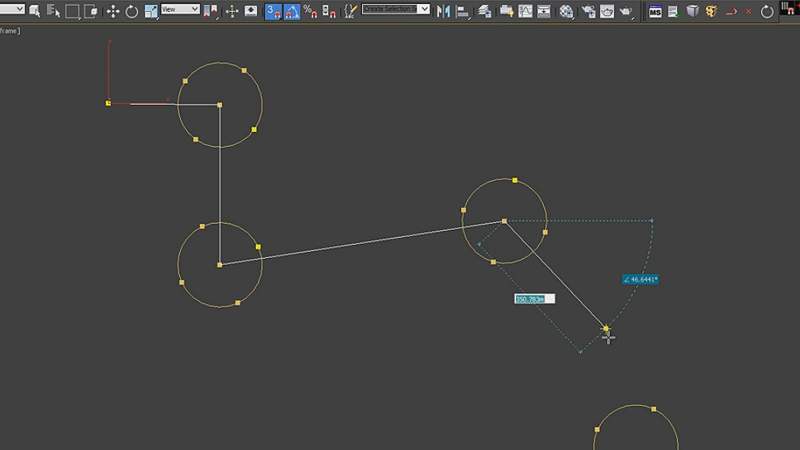
Task: Select the Rectangular Selection Region tool
Action: coord(73,10)
